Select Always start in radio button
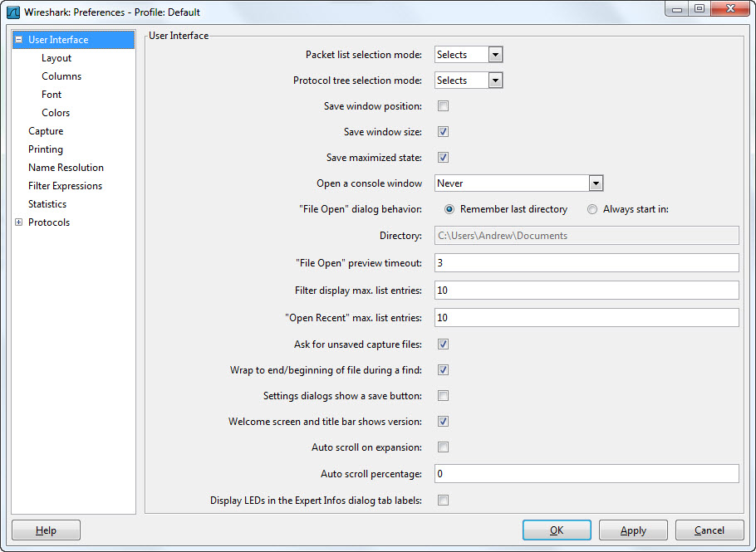The width and height of the screenshot is (756, 552). click(x=592, y=209)
